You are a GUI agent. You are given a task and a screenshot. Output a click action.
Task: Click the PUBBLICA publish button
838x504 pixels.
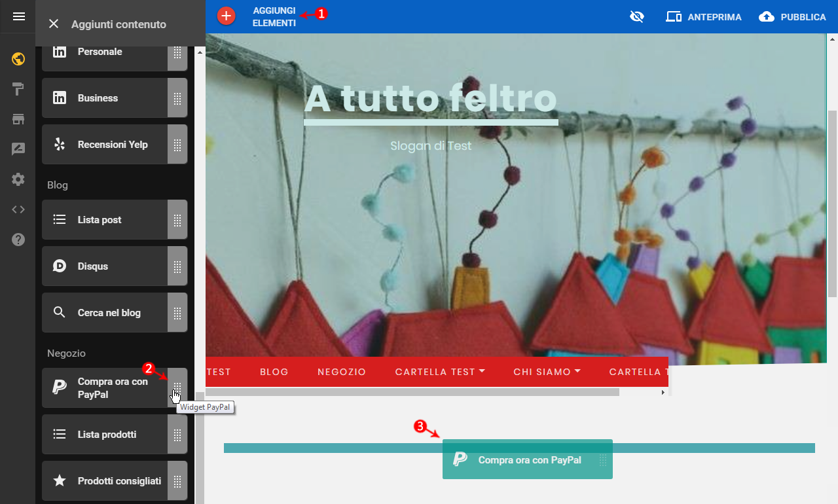pyautogui.click(x=792, y=17)
